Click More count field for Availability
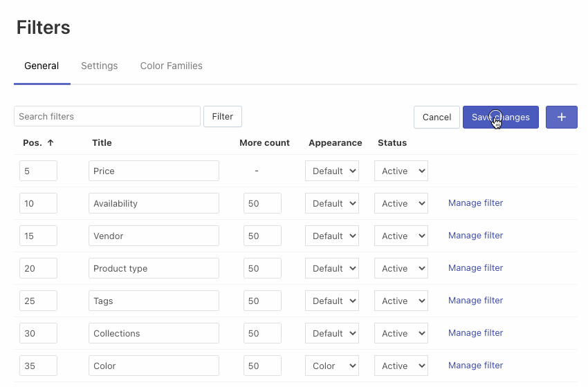This screenshot has height=387, width=588. (x=262, y=203)
